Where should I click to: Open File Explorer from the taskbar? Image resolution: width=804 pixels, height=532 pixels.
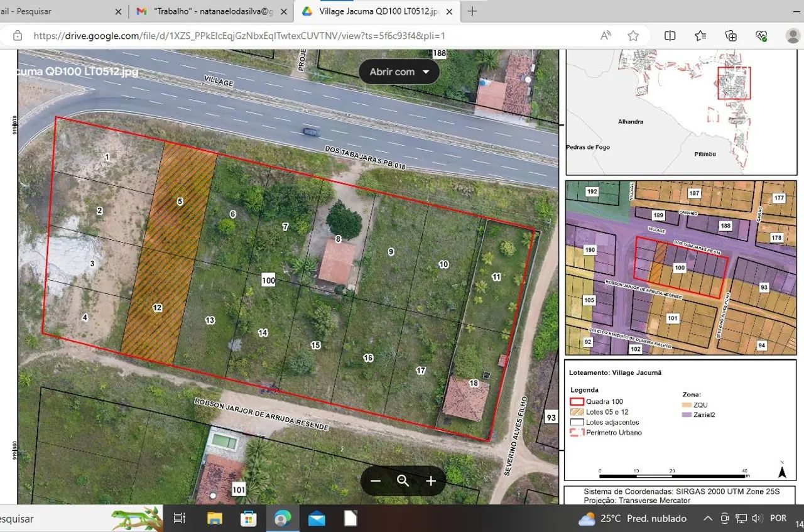coord(215,519)
